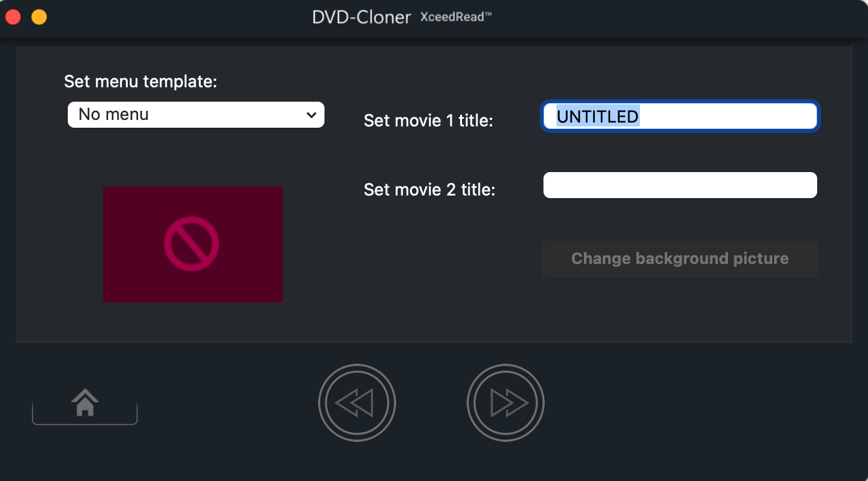Select the menu preview thumbnail
Image resolution: width=868 pixels, height=481 pixels.
click(193, 244)
